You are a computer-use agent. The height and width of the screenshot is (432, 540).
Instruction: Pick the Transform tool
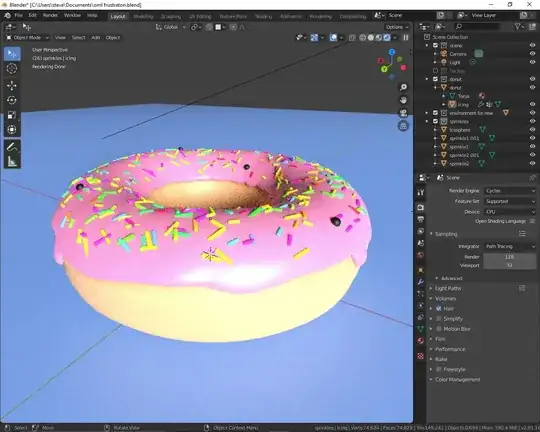pyautogui.click(x=12, y=130)
